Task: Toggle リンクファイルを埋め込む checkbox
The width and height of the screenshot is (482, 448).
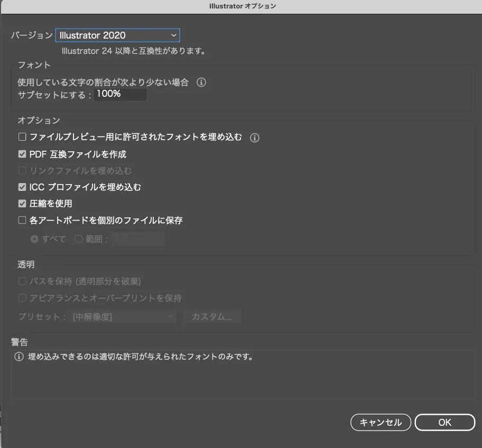Action: pos(22,170)
